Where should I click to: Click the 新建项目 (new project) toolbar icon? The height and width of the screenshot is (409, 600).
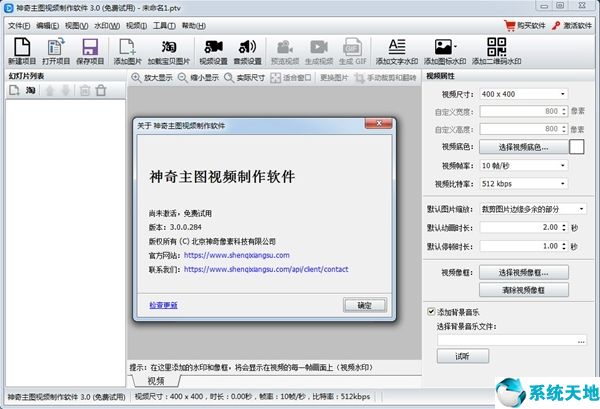[22, 47]
